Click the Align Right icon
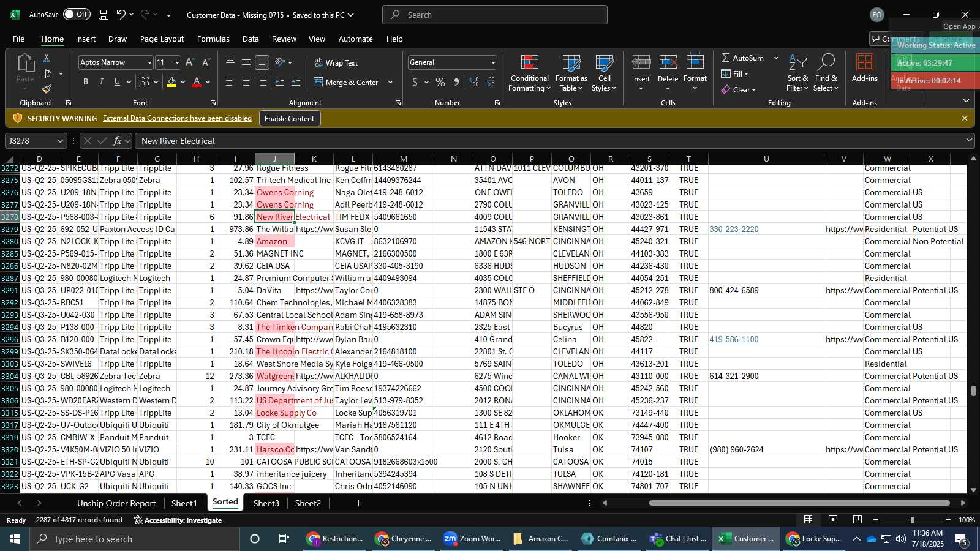This screenshot has height=551, width=980. click(x=262, y=82)
